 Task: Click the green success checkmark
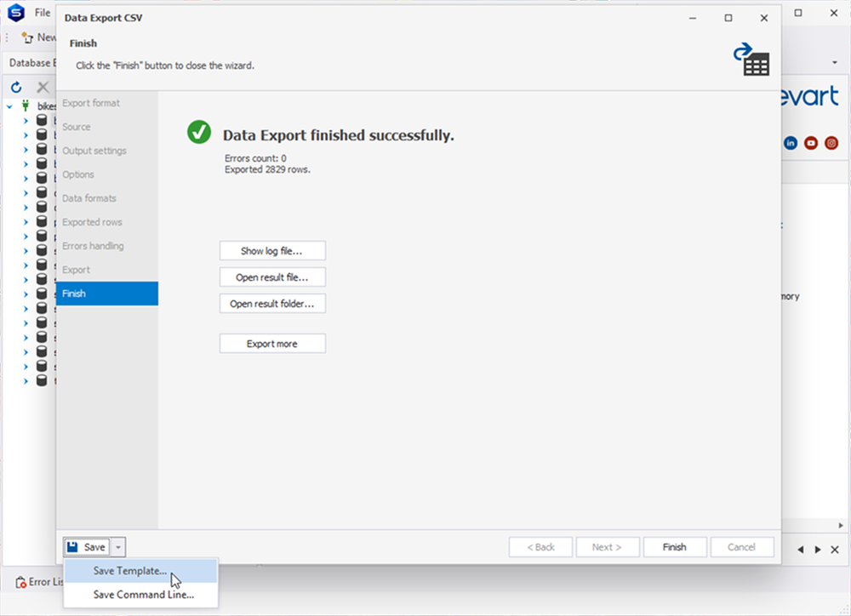point(198,133)
